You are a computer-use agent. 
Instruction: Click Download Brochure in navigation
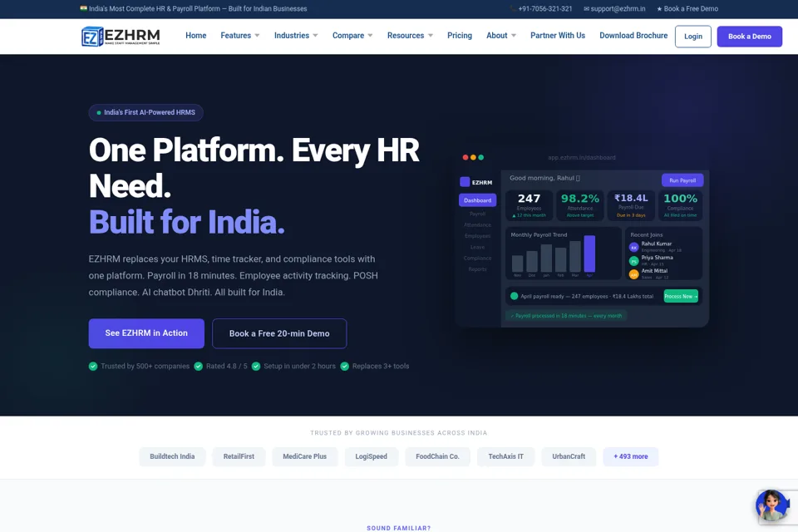pos(633,36)
